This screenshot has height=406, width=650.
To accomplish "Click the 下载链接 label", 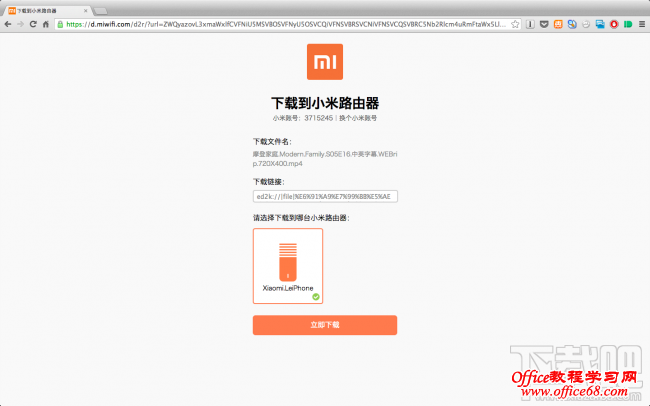I will [x=269, y=182].
